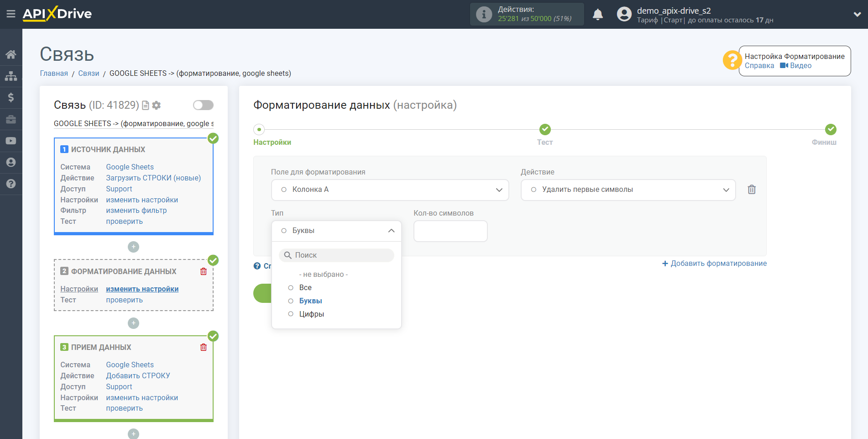
Task: Click проверить in Форматирование данных
Action: point(124,300)
